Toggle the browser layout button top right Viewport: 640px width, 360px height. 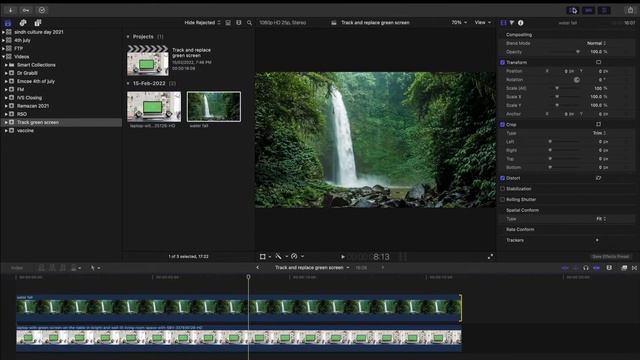pyautogui.click(x=573, y=10)
